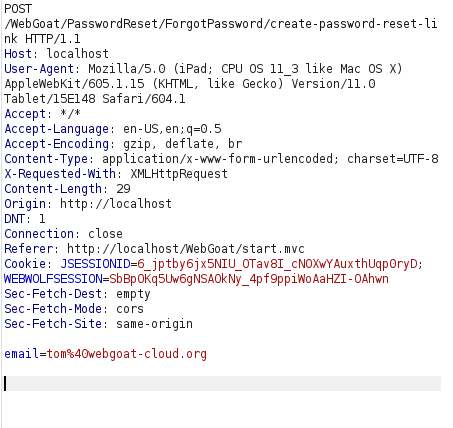
Task: Click the JSESSIONID cookie name
Action: coord(95,264)
